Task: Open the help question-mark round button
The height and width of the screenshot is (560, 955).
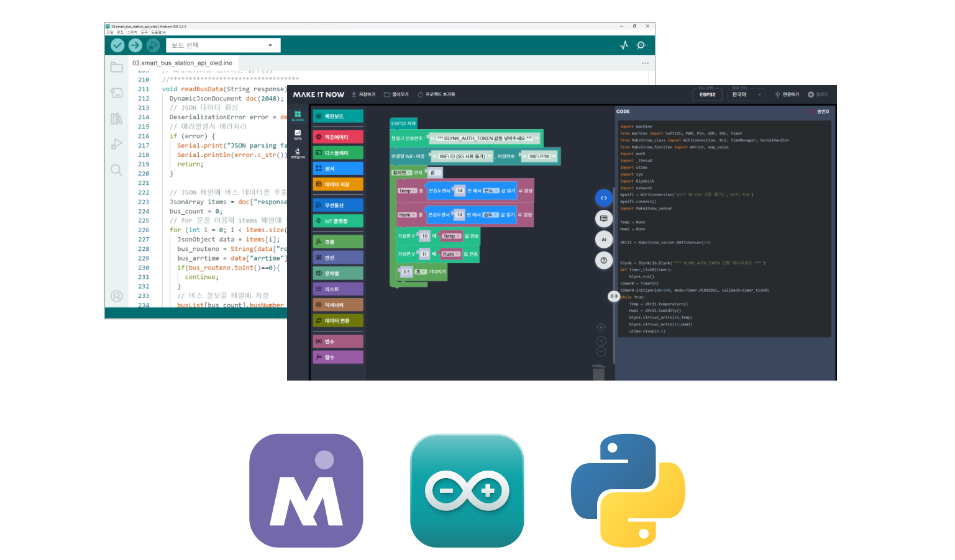Action: pyautogui.click(x=603, y=261)
